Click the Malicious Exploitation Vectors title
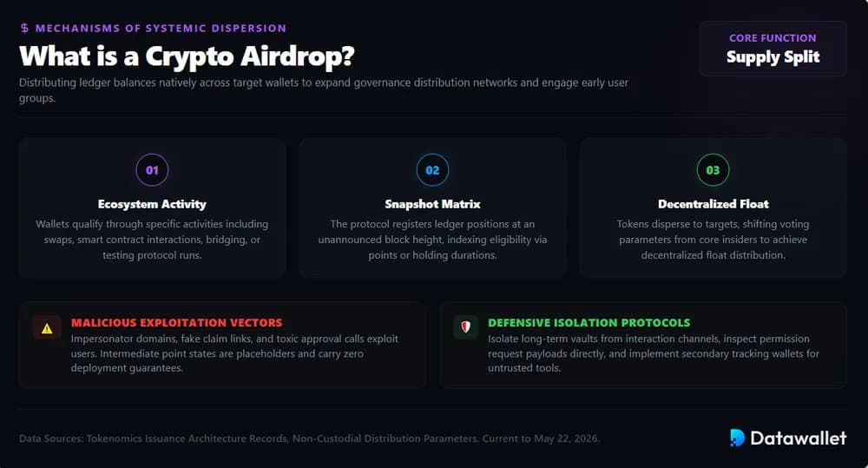 pyautogui.click(x=176, y=322)
